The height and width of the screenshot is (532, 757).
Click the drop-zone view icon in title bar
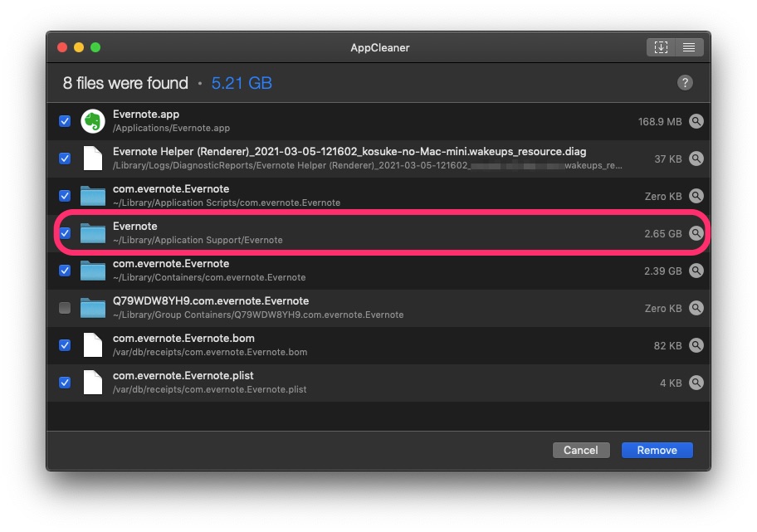click(x=661, y=47)
